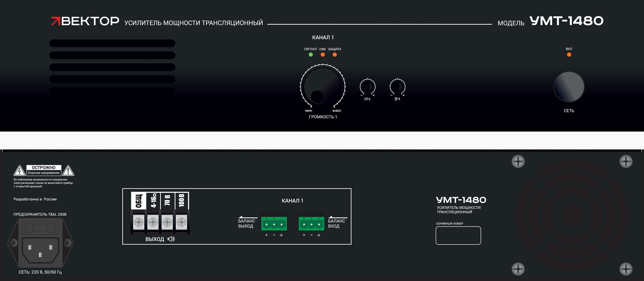Screen dimensions: 644x281
Task: Click the БАЛАНС ВХОД label
Action: [x=337, y=223]
